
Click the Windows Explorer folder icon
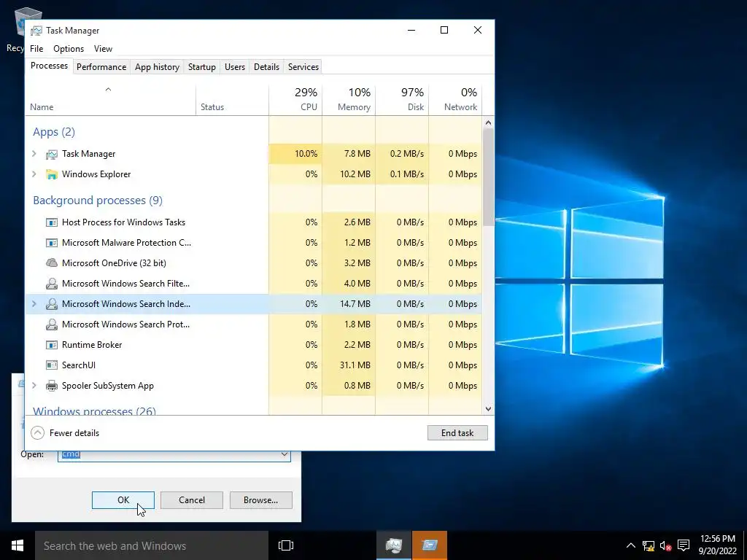[x=52, y=174]
